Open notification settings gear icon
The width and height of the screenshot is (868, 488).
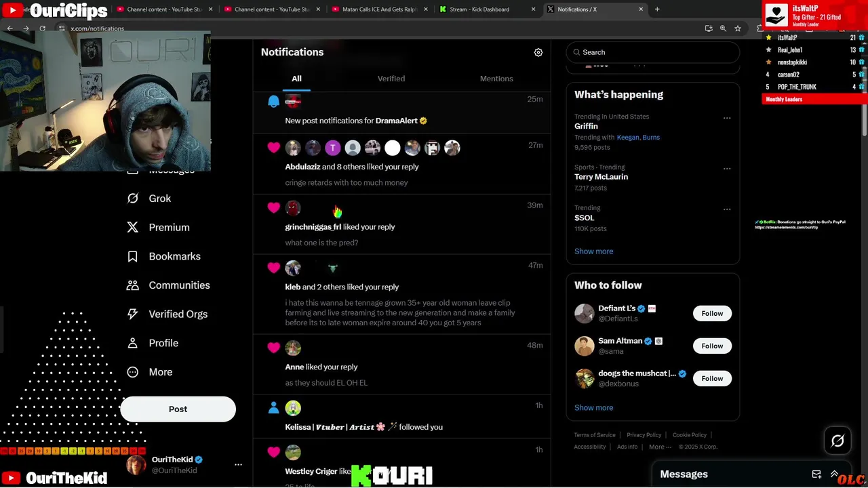click(x=538, y=52)
